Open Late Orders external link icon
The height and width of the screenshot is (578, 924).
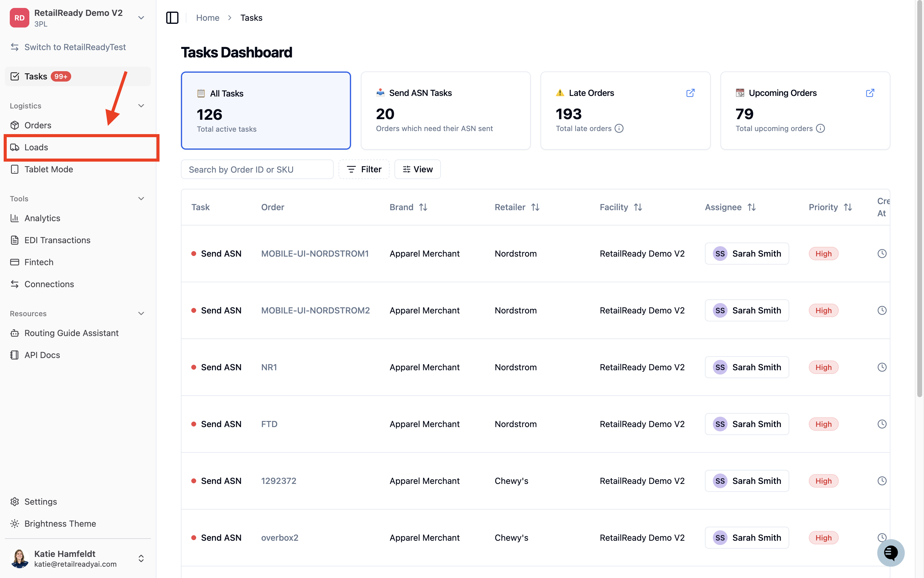[x=690, y=93]
